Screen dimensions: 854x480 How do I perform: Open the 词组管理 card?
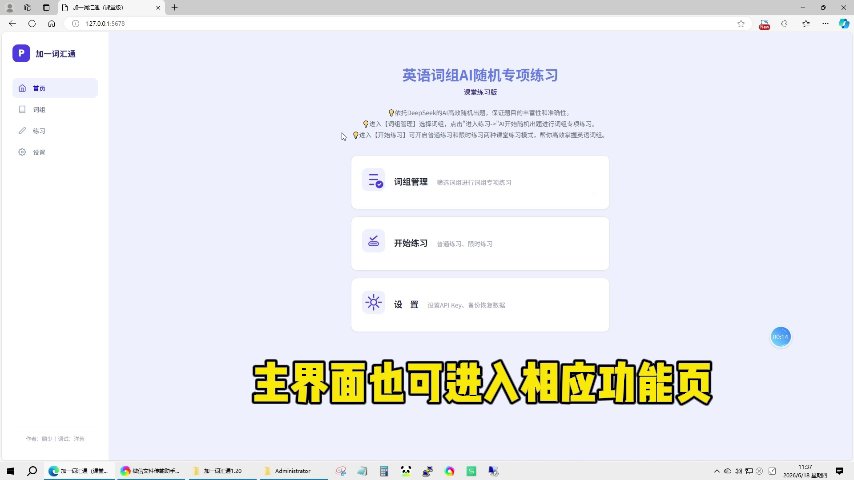[480, 183]
